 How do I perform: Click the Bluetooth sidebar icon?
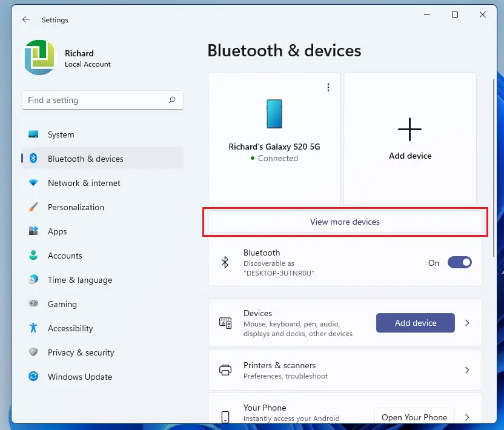(x=33, y=158)
